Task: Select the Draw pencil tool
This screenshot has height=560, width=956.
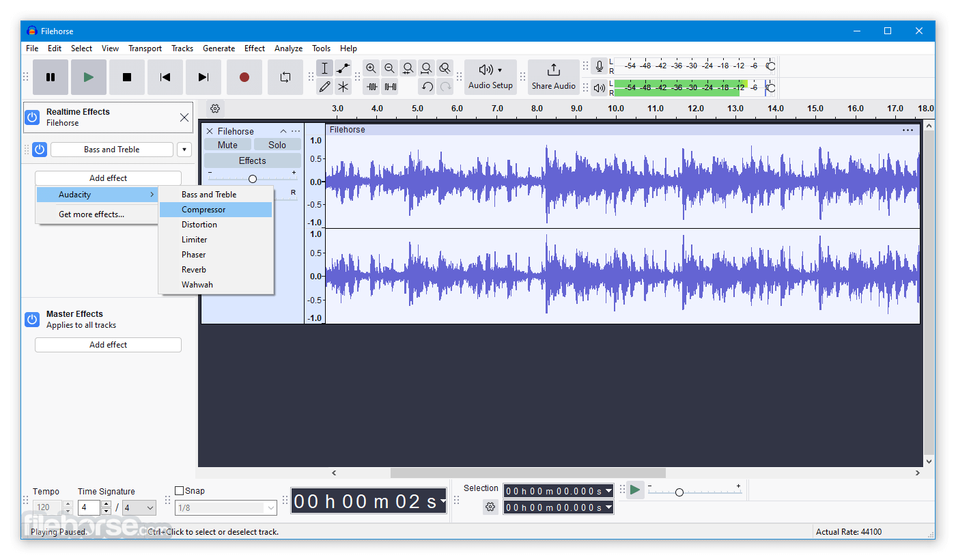Action: [x=324, y=87]
